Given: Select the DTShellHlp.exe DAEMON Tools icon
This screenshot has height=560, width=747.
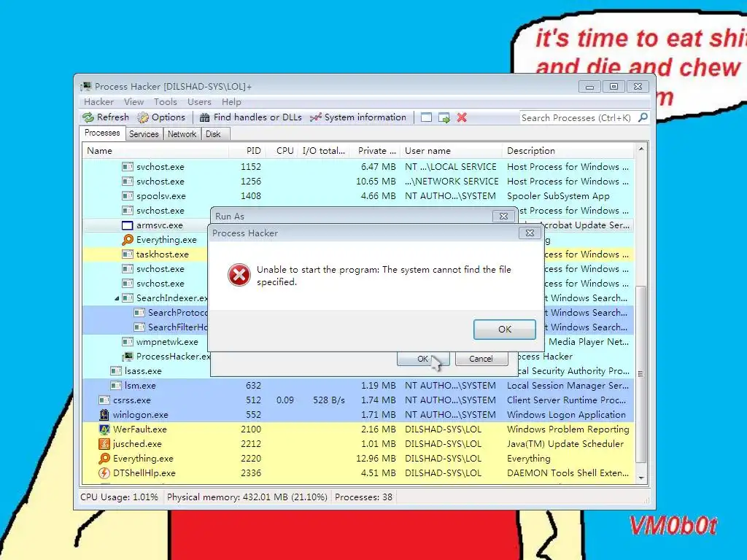Looking at the screenshot, I should click(104, 472).
